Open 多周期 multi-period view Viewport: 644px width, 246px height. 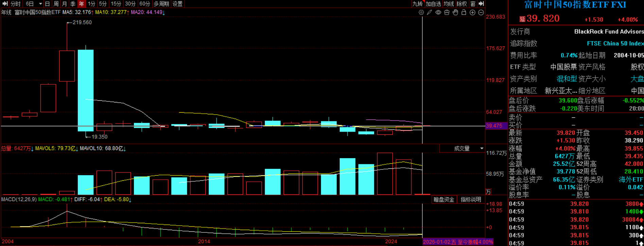(x=161, y=4)
